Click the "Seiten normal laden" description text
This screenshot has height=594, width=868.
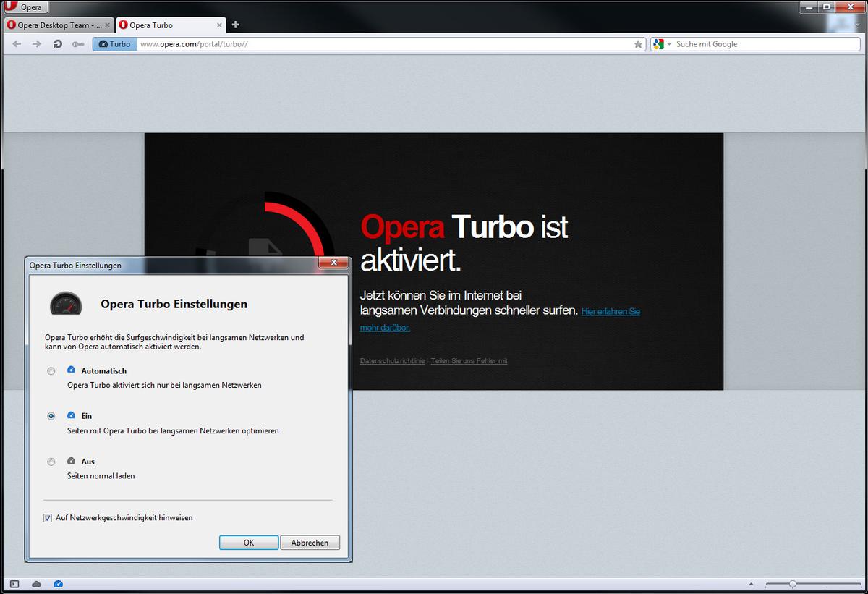[x=101, y=476]
